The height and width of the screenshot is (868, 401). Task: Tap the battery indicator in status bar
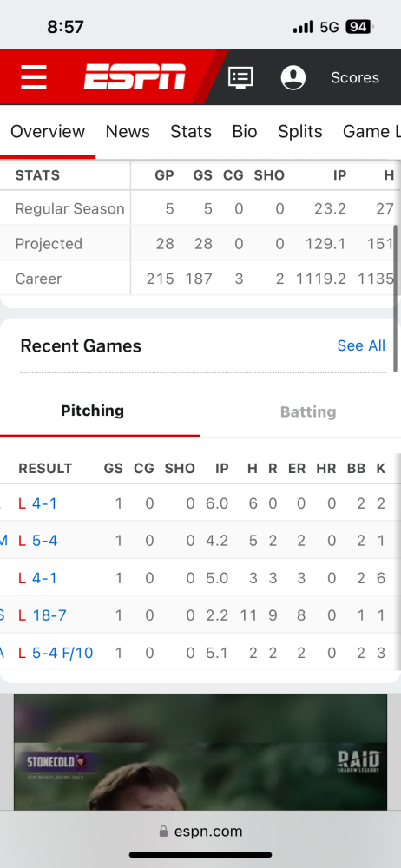[x=359, y=27]
